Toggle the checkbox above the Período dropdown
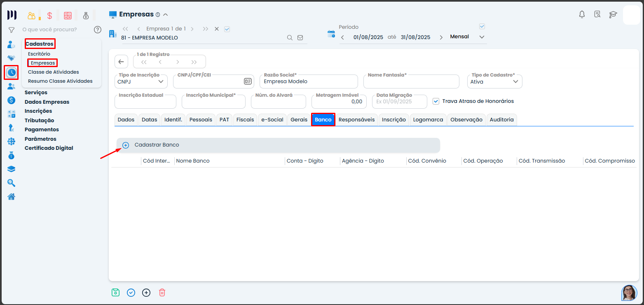The image size is (644, 305). pyautogui.click(x=482, y=26)
